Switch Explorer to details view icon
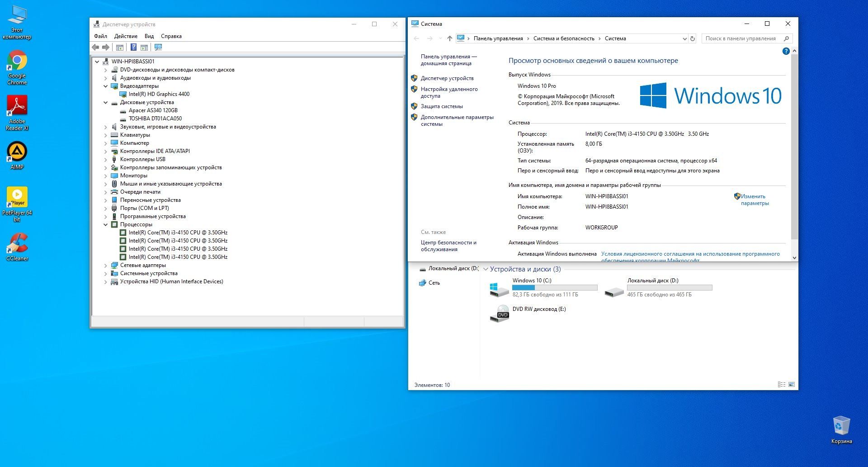This screenshot has height=467, width=868. coord(781,385)
